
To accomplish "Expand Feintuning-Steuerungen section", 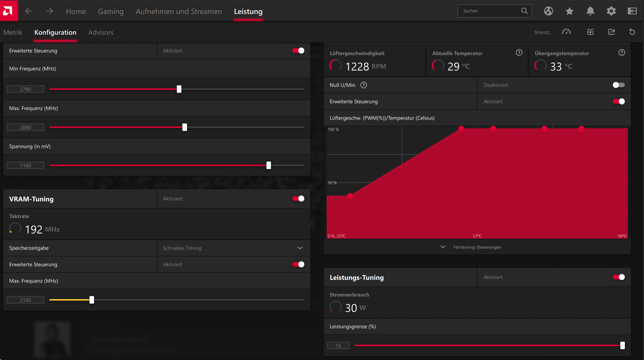I will pos(477,247).
